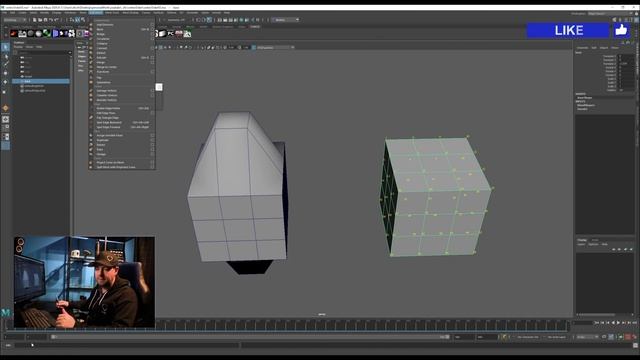Open Extrude options box in Edit Mesh menu

152,58
